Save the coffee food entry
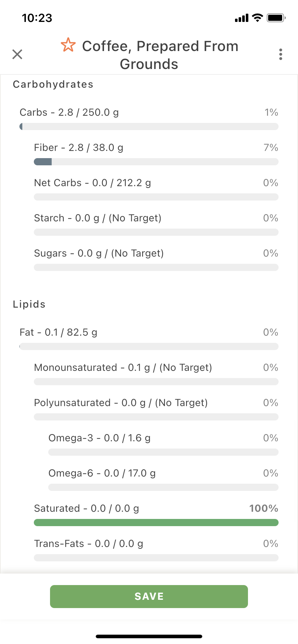The image size is (298, 644). (149, 597)
